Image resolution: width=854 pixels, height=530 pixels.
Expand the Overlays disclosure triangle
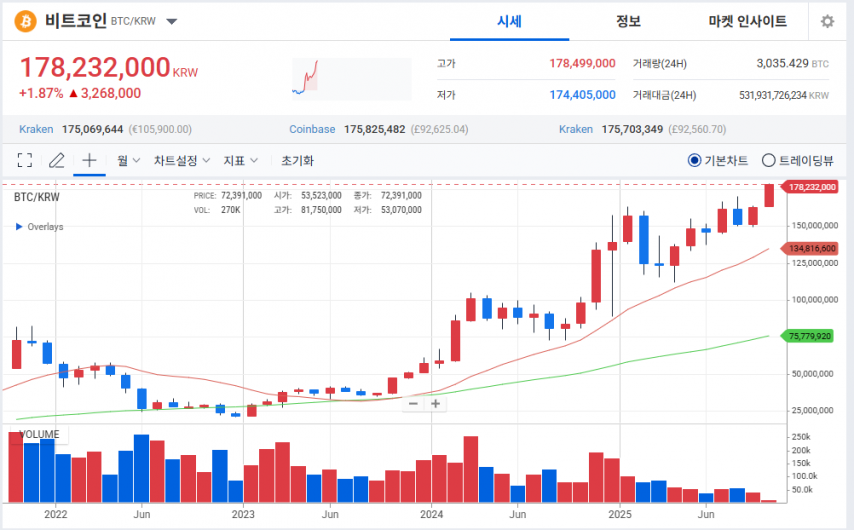tap(19, 227)
